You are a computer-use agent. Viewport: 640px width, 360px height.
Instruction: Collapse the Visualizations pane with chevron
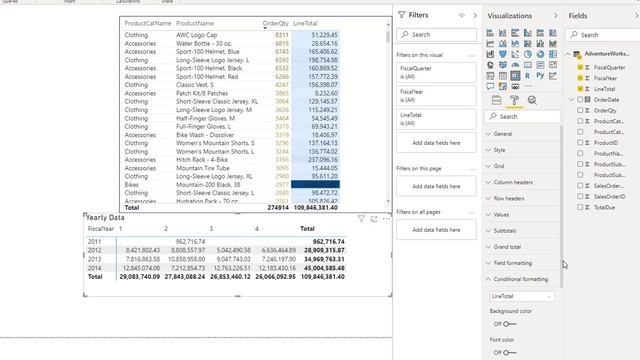[x=556, y=16]
